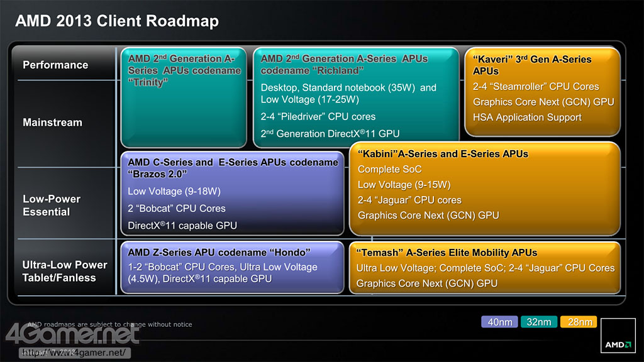Select the 28nm legend swatch
Image resolution: width=644 pixels, height=362 pixels.
coord(579,322)
